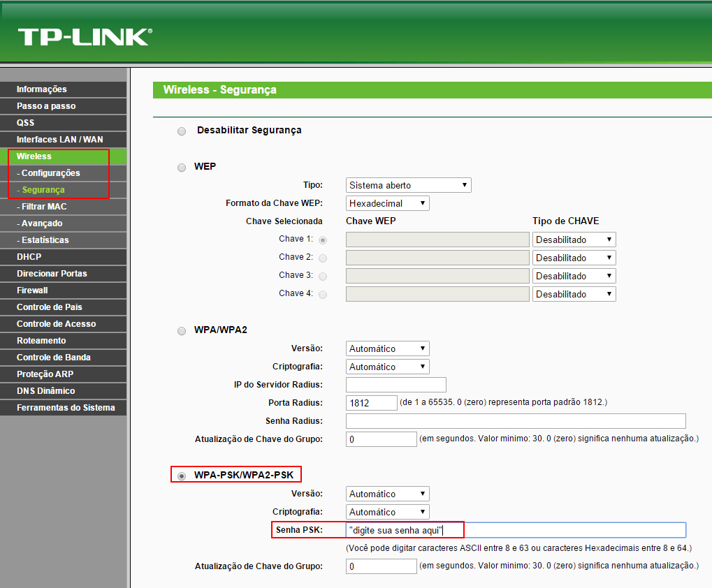Viewport: 712px width, 588px height.
Task: Click the Senha PSK password field
Action: click(x=516, y=530)
